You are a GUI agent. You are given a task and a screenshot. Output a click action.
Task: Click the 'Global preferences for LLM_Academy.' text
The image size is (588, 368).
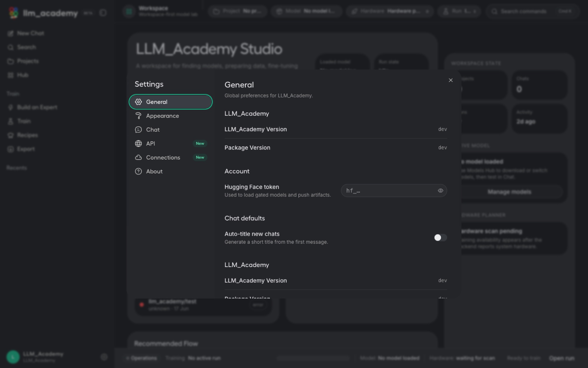click(269, 96)
